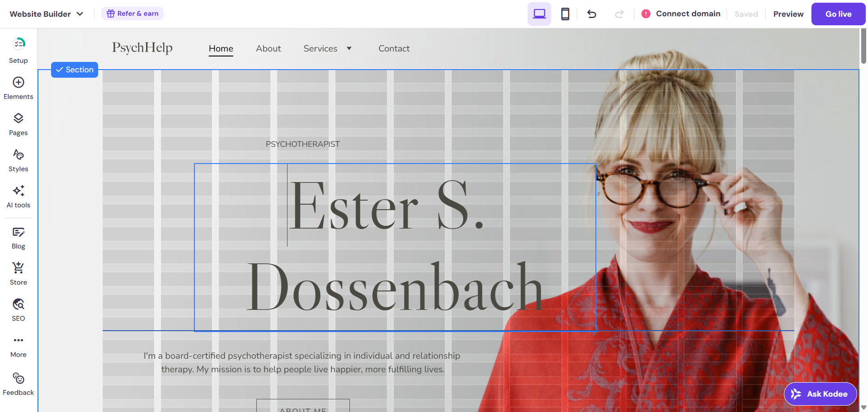
Task: Undo the last change
Action: pyautogui.click(x=592, y=14)
